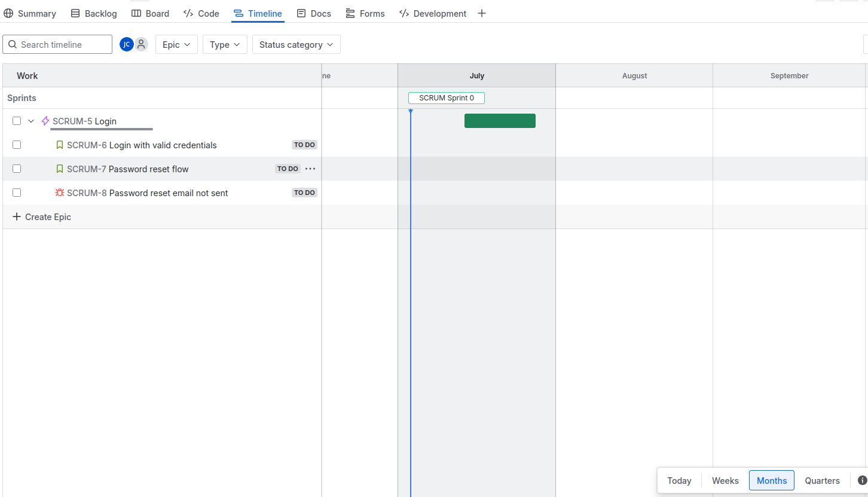
Task: Tick the SCRUM-8 row checkbox
Action: 17,193
